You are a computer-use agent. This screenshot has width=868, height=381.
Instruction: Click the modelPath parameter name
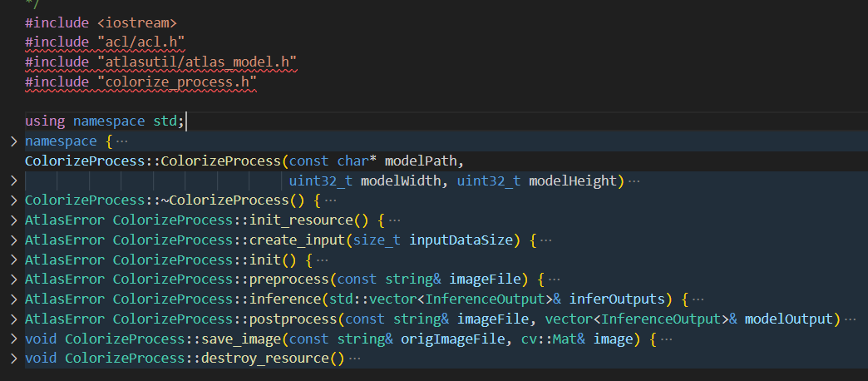click(422, 161)
